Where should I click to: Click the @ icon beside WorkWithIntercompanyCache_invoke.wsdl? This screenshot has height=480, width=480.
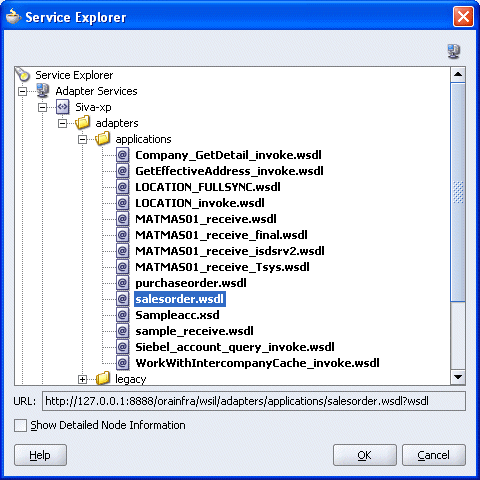pos(122,363)
